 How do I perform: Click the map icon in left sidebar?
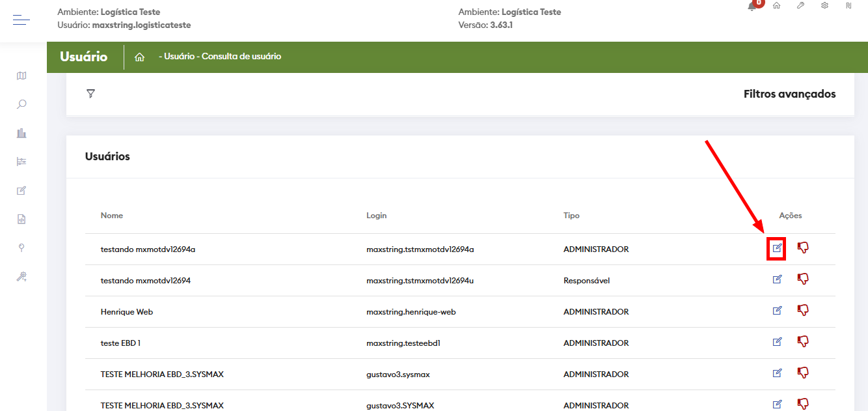[21, 76]
